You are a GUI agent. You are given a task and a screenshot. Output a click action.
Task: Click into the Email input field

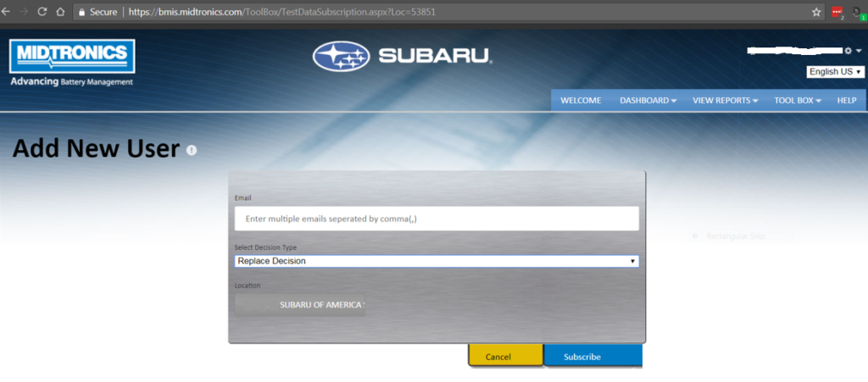pos(437,219)
